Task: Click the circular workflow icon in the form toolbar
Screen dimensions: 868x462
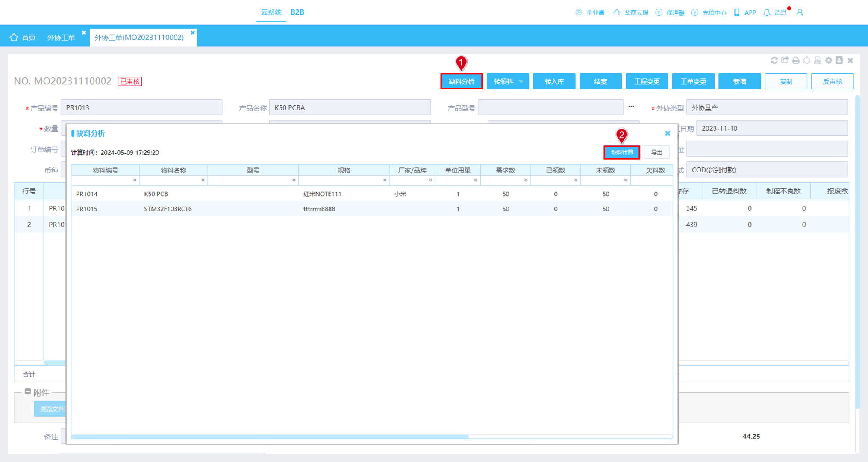Action: coord(806,60)
